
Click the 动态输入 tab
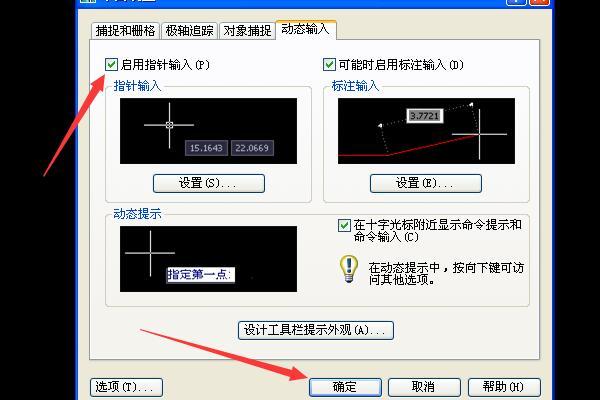pos(305,29)
